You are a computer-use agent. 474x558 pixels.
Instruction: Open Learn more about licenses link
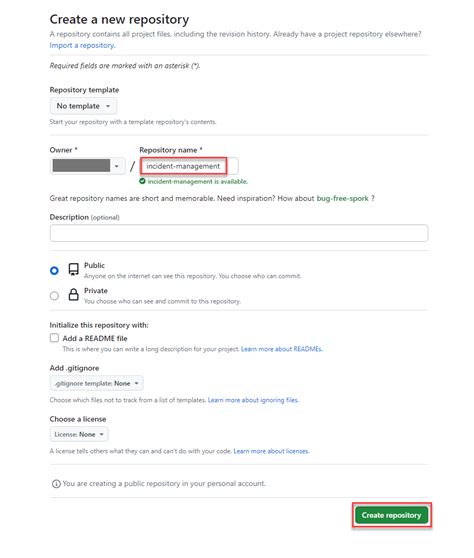pos(272,451)
